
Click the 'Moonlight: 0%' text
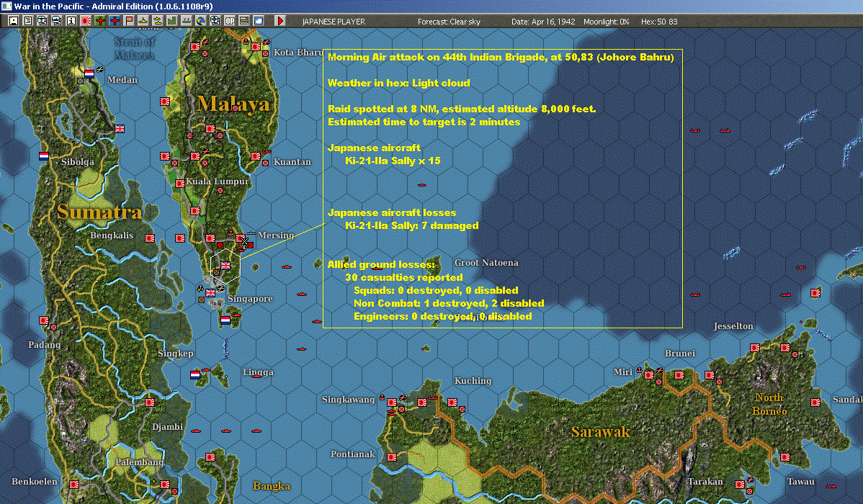click(607, 22)
